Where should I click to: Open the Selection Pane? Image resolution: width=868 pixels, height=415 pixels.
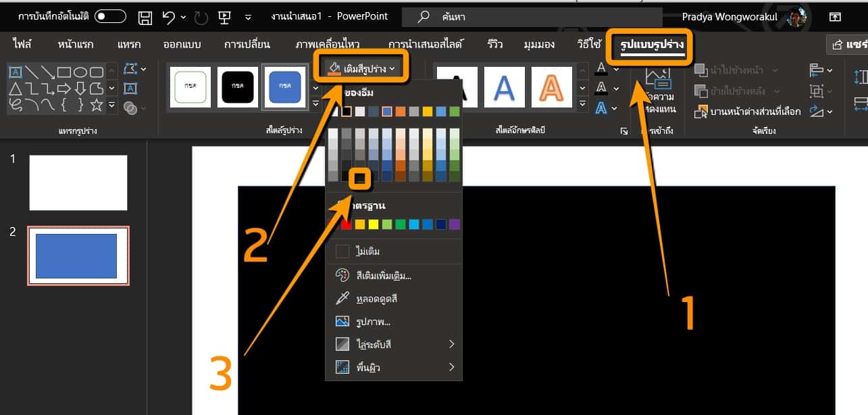coord(748,112)
